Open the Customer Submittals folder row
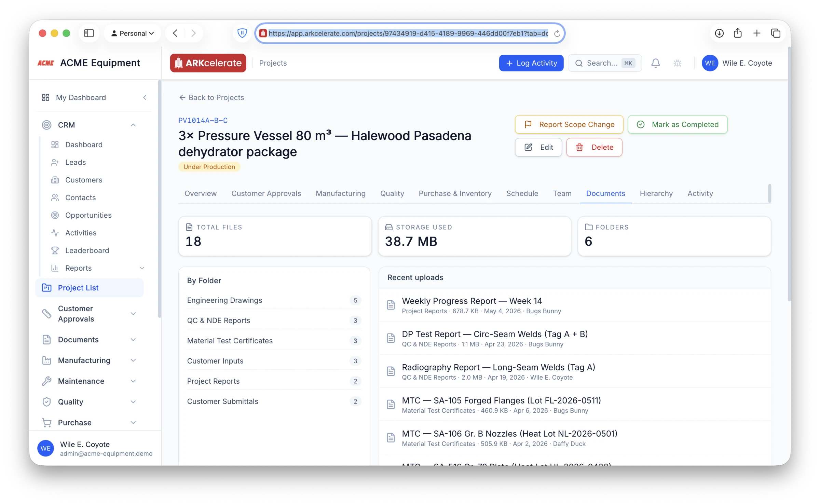Screen dimensions: 820x504 [274, 401]
